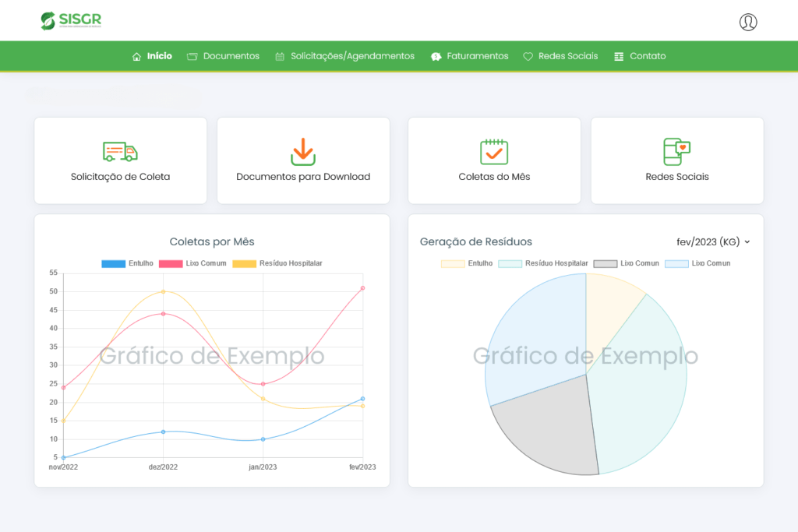Open the Contato link
This screenshot has height=532, width=798.
[640, 56]
